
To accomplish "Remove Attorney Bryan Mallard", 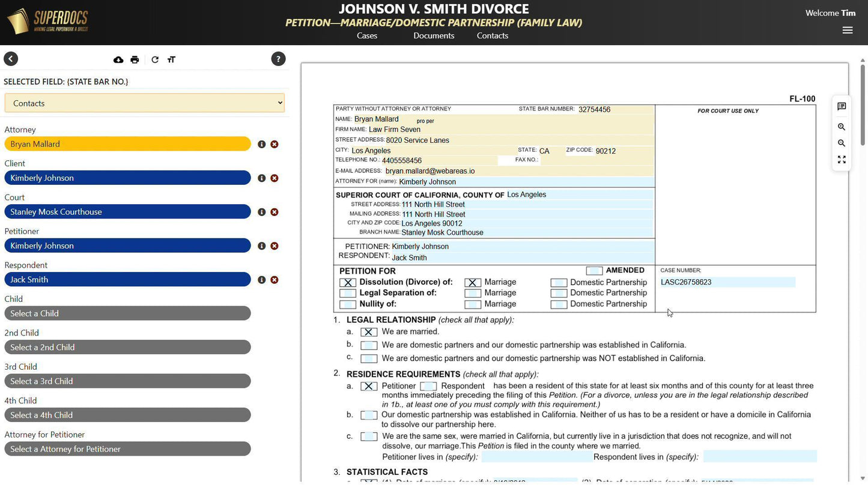I will click(x=275, y=144).
